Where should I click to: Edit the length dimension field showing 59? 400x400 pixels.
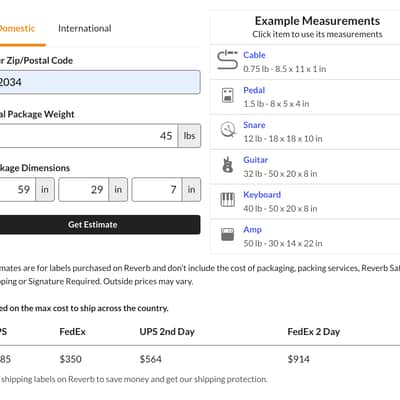click(17, 189)
